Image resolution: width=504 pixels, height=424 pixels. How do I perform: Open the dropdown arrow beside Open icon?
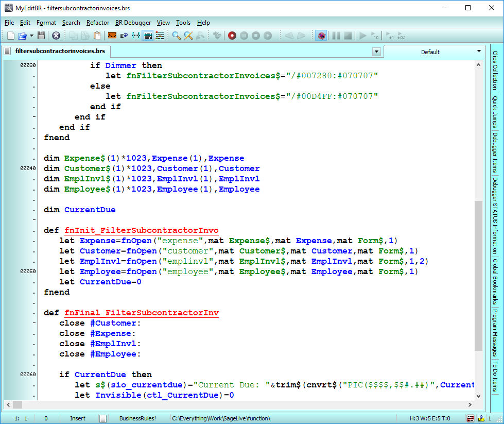coord(31,36)
